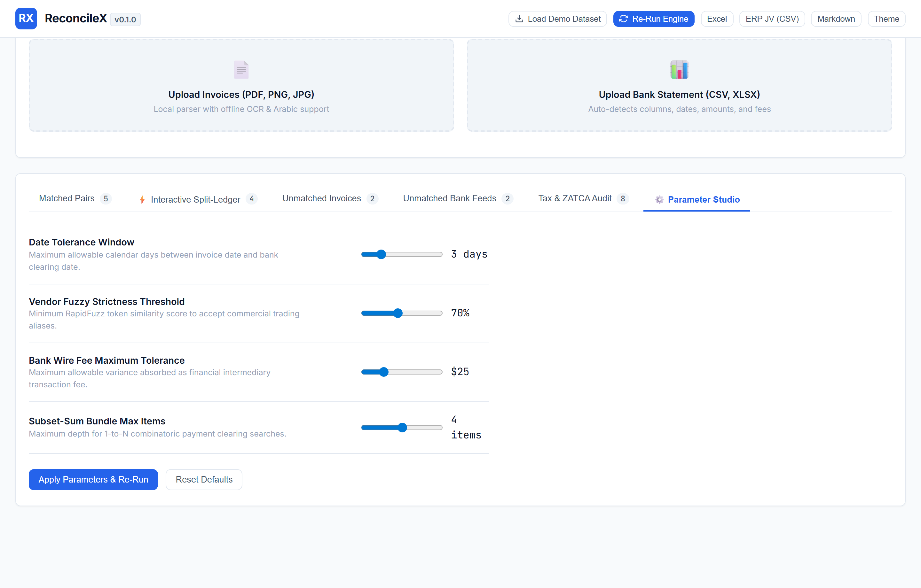Image resolution: width=921 pixels, height=588 pixels.
Task: Toggle the Theme button
Action: click(886, 19)
